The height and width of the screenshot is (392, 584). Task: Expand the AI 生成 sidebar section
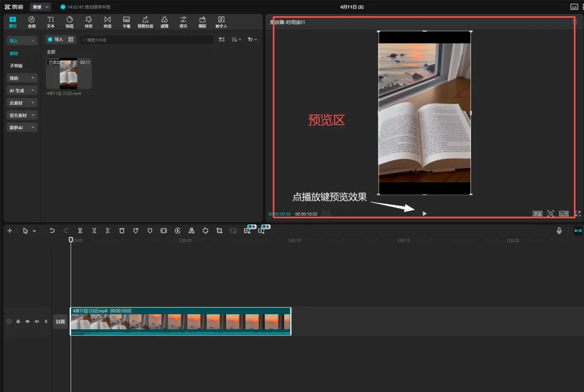tap(22, 90)
